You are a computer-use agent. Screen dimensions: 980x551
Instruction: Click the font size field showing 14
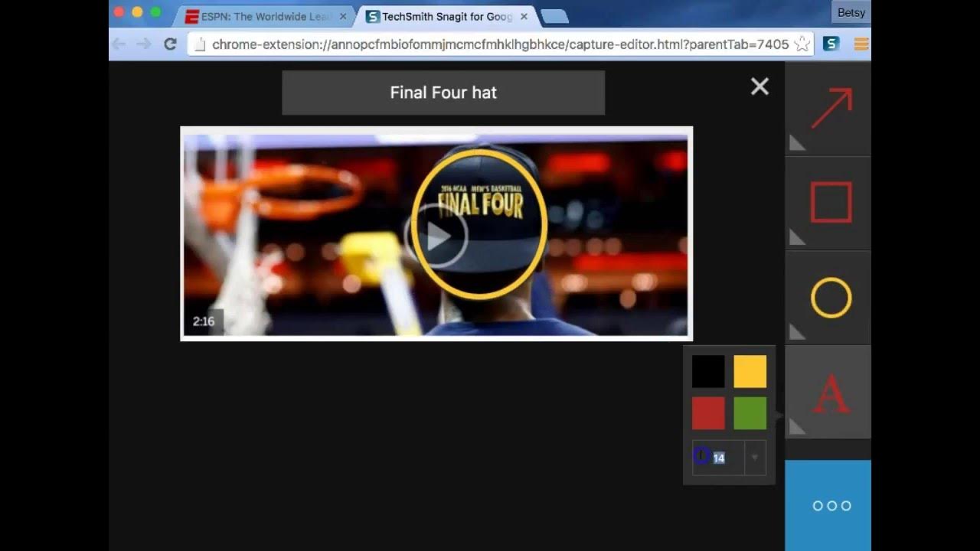click(x=718, y=458)
